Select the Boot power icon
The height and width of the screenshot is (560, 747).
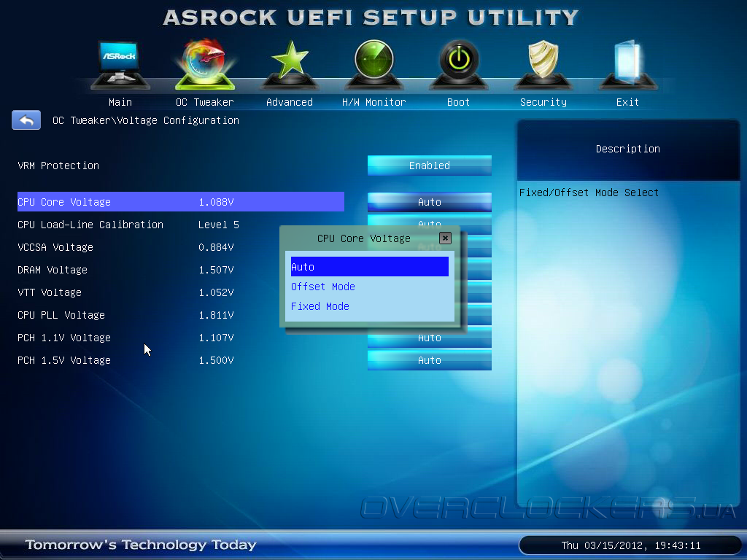pos(458,64)
